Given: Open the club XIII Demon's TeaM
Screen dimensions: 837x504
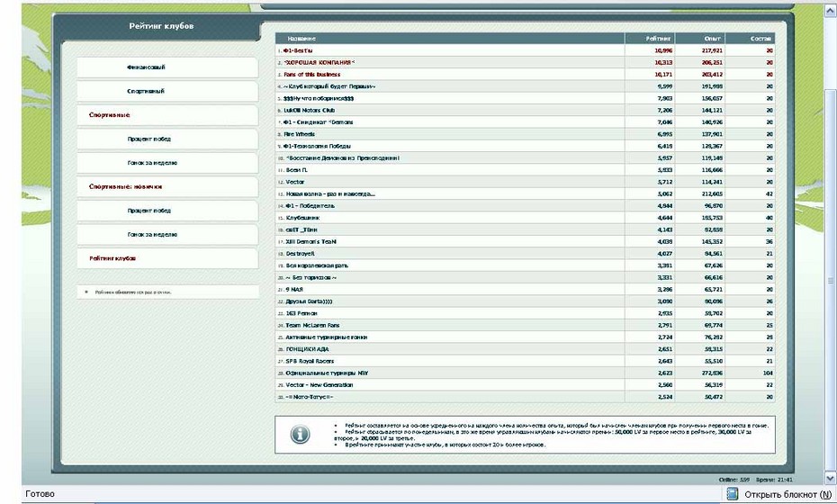Looking at the screenshot, I should pyautogui.click(x=310, y=242).
